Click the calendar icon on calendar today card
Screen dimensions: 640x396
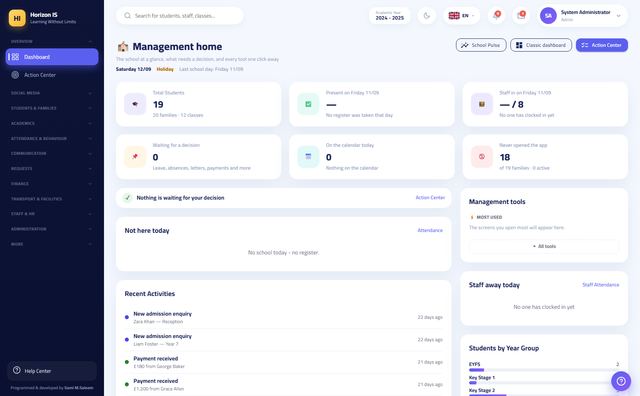[x=308, y=157]
